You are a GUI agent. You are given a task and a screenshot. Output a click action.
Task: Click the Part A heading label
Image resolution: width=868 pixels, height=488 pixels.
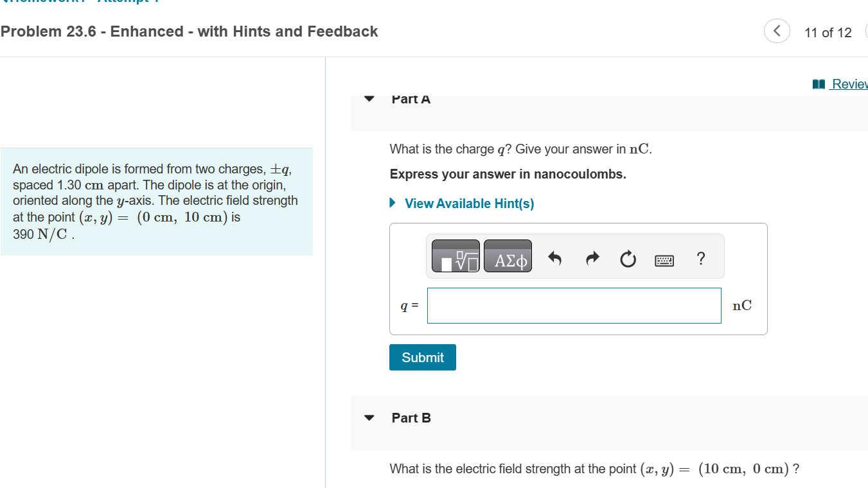[411, 98]
